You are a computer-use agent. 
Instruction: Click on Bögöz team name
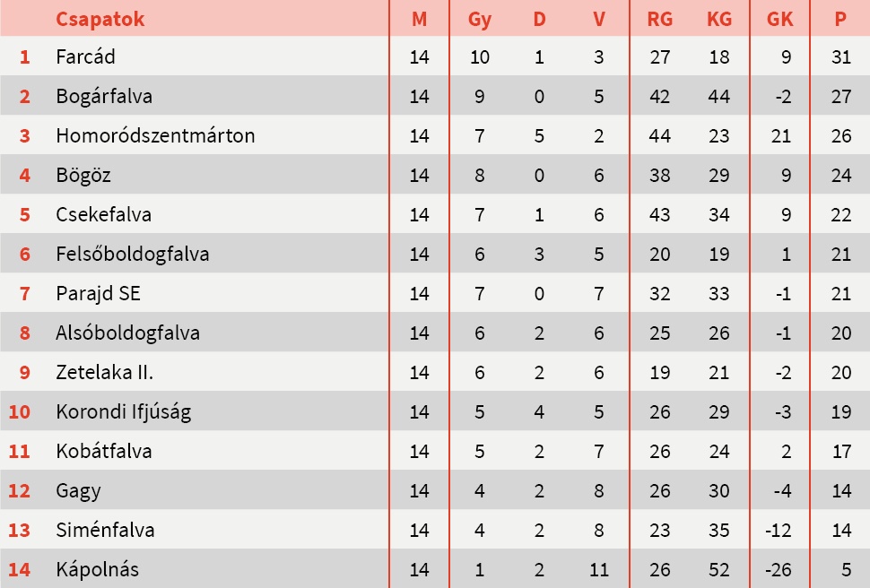point(83,176)
